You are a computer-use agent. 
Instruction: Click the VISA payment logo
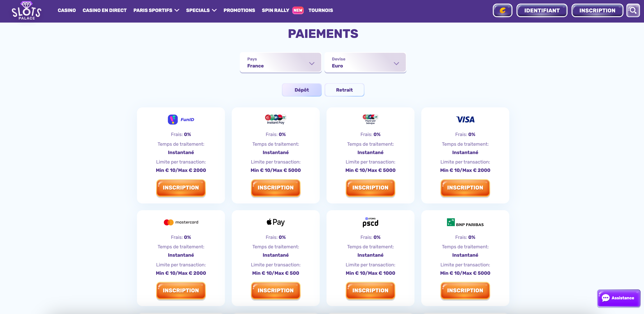(465, 120)
